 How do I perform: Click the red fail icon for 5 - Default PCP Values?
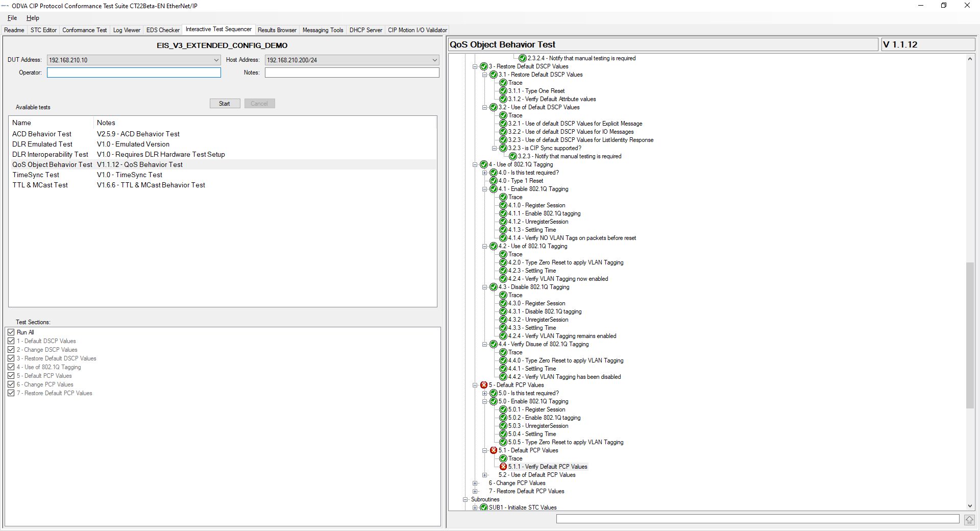pyautogui.click(x=484, y=385)
